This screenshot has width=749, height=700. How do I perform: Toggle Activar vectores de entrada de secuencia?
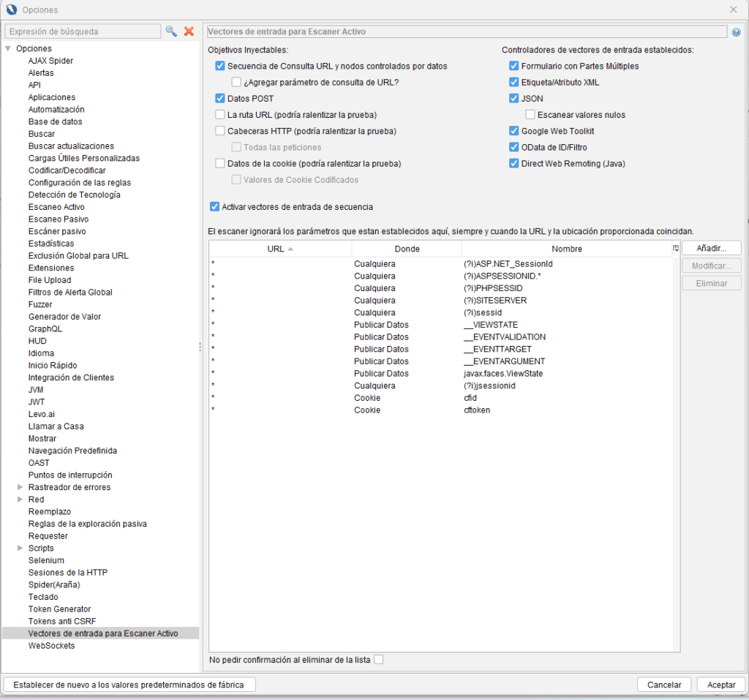(x=214, y=207)
